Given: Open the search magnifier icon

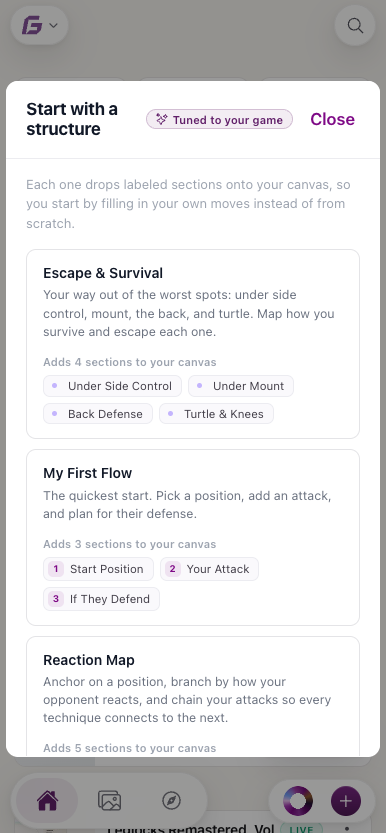Looking at the screenshot, I should pos(355,26).
